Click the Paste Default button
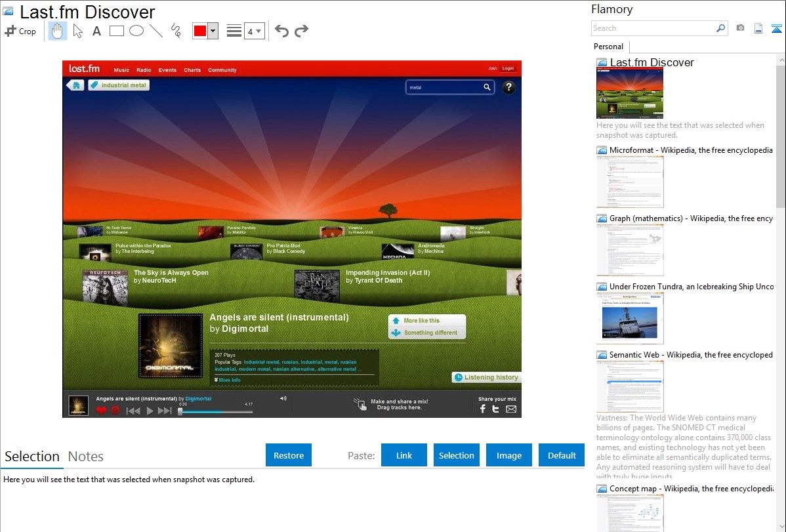The image size is (786, 532). [562, 455]
